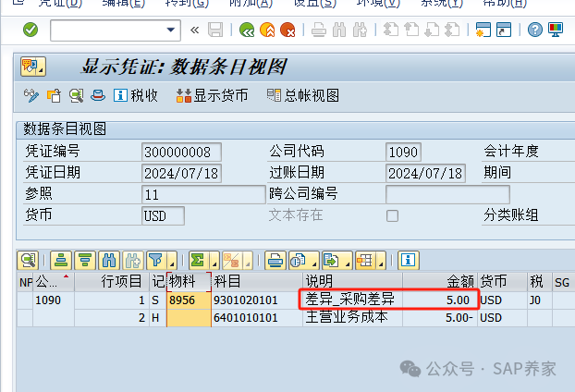Click account cell 9301020101

tap(257, 300)
